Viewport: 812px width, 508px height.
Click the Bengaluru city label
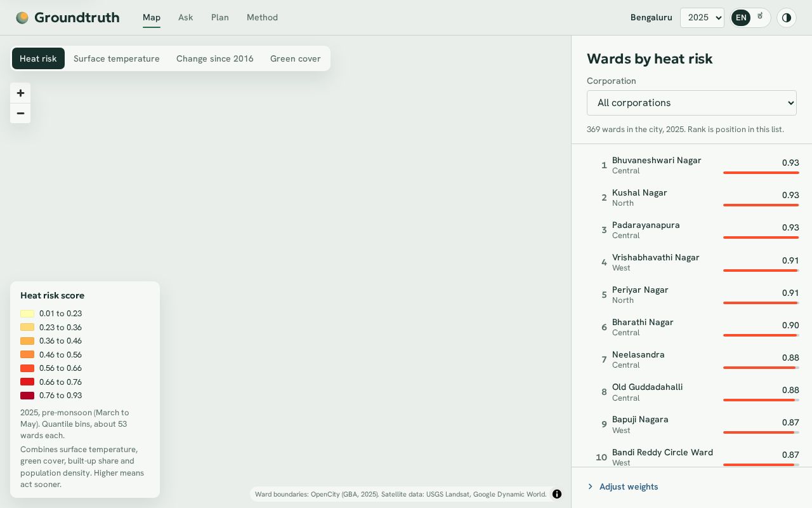(651, 18)
